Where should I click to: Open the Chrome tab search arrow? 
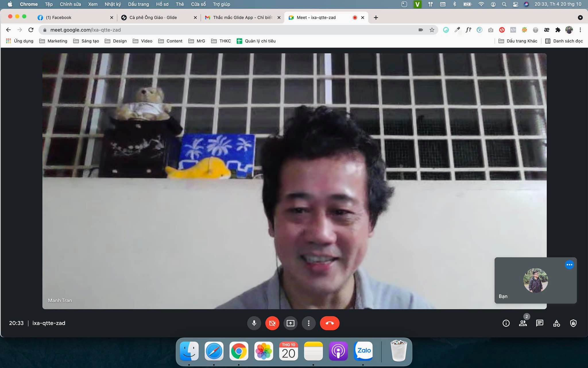click(x=580, y=18)
